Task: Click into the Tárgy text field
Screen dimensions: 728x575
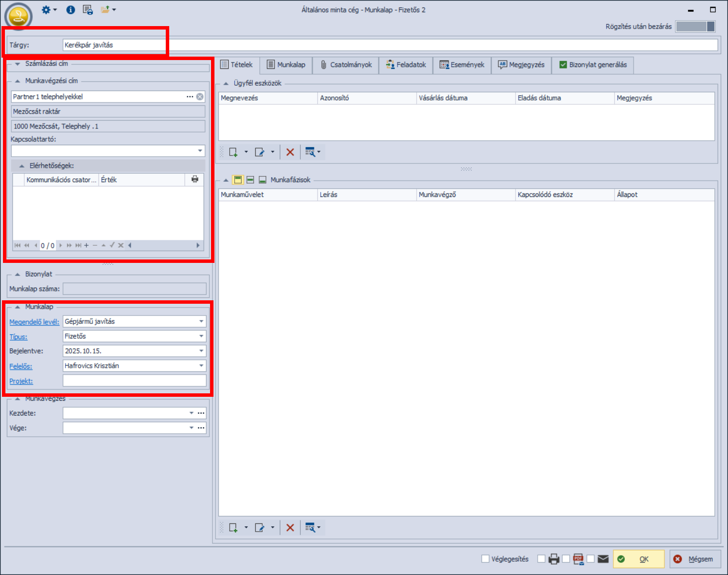Action: pyautogui.click(x=389, y=45)
